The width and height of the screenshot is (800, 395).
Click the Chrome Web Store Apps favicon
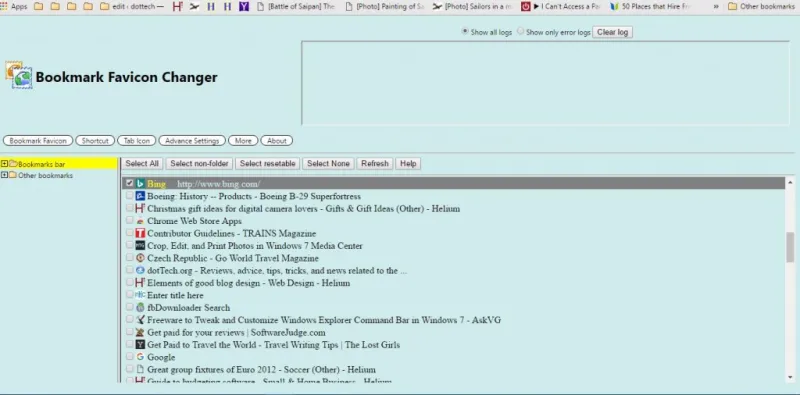pos(140,221)
